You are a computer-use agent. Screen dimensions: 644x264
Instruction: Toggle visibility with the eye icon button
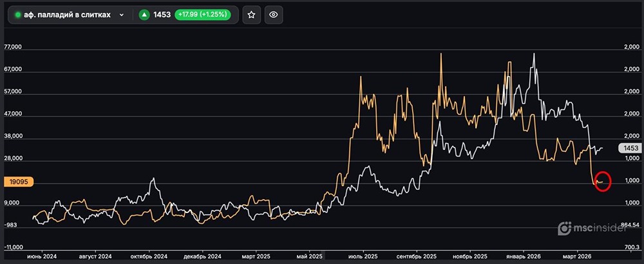[274, 15]
